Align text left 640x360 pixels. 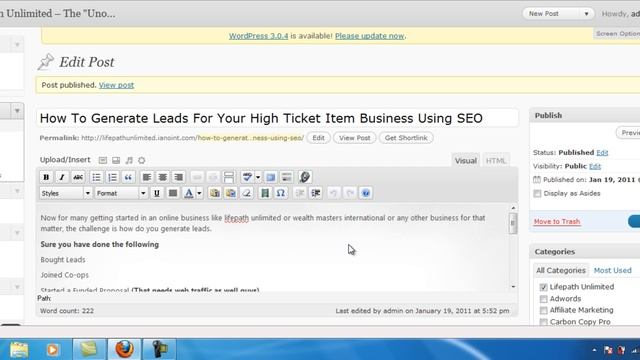pyautogui.click(x=147, y=177)
